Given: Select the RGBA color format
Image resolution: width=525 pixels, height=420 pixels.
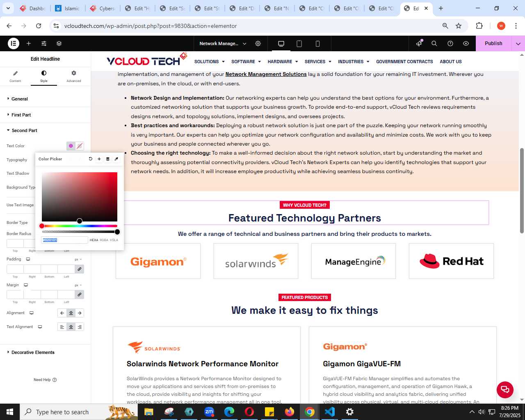Looking at the screenshot, I should (x=104, y=240).
